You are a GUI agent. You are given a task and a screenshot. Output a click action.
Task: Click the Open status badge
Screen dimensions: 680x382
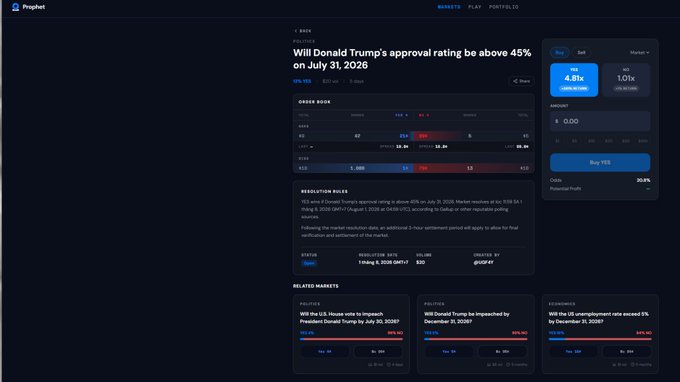[309, 263]
